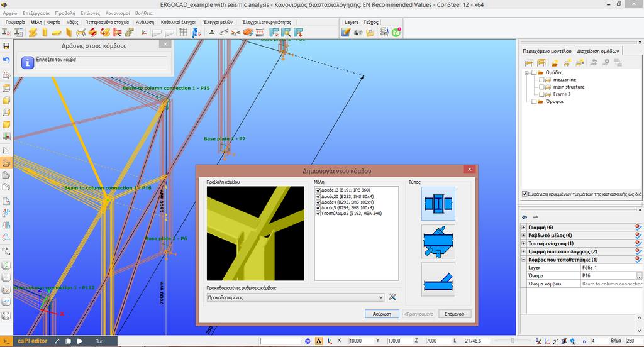Uncheck Δοκός20 (B253, SHS 80x4) member

318,196
